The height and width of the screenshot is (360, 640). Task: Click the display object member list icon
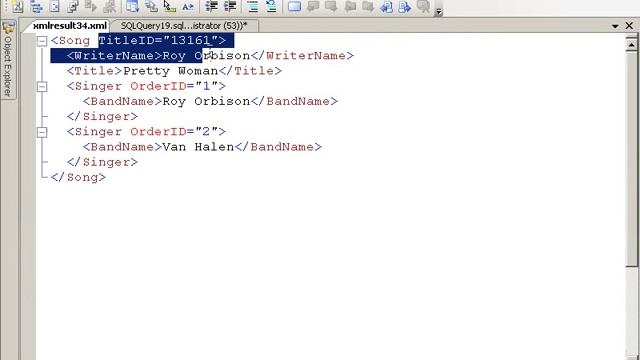point(132,6)
